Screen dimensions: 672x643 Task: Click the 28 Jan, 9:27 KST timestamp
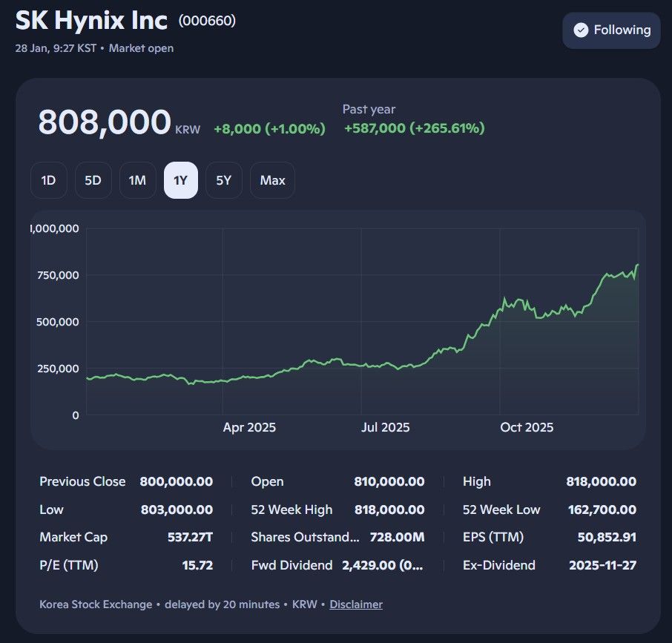pyautogui.click(x=56, y=48)
